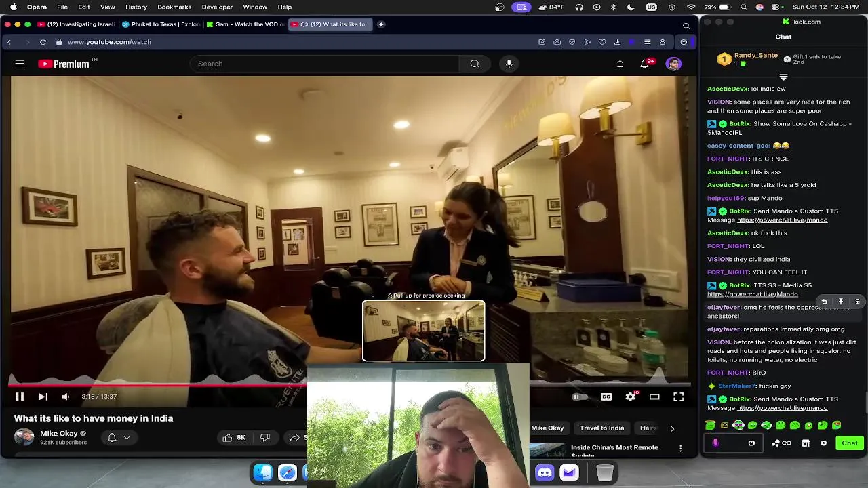Screen dimensions: 868x488
Task: Open Kick emote picker smiley
Action: (x=751, y=443)
